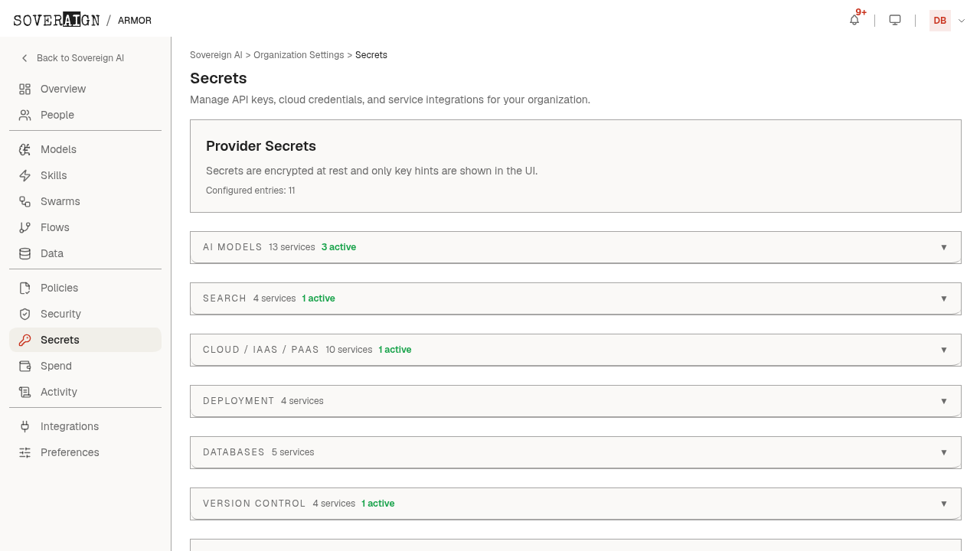
Task: Click "1 active" in Search row
Action: tap(318, 298)
